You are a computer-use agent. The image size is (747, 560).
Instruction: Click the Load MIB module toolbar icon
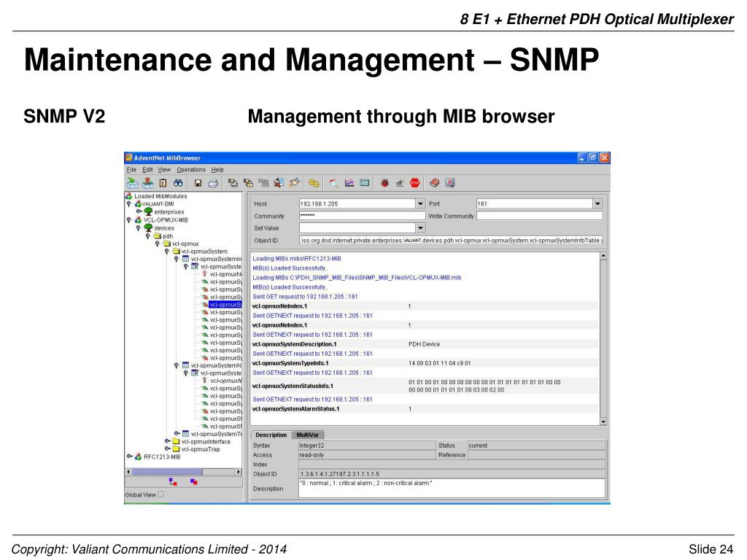pos(131,183)
